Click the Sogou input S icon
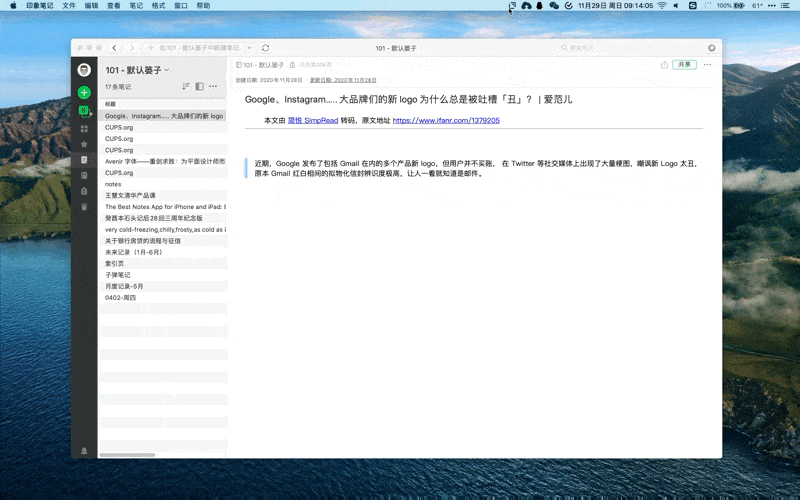Screen dimensions: 800x500 point(692,6)
